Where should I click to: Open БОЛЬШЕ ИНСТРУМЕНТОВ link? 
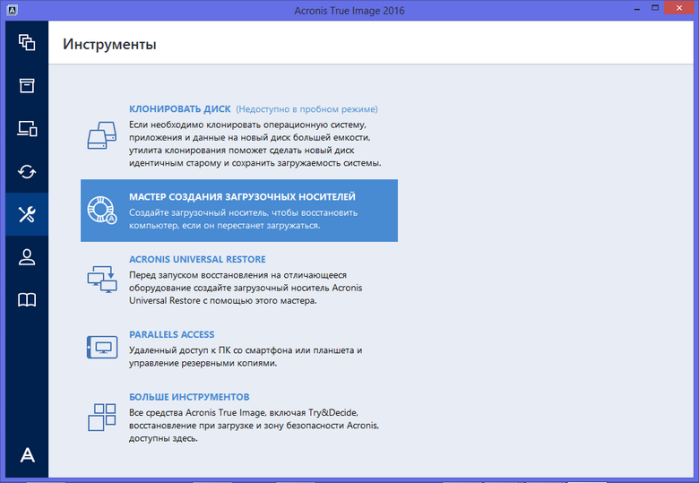coord(189,397)
